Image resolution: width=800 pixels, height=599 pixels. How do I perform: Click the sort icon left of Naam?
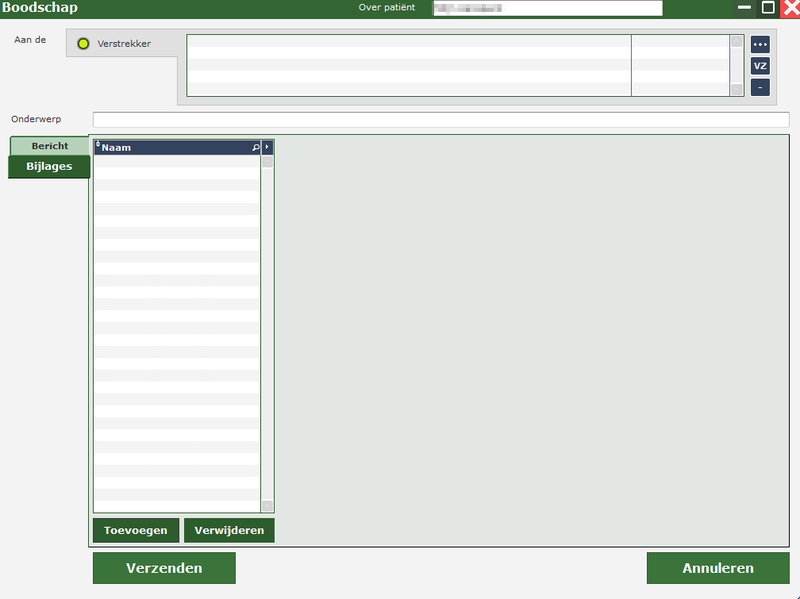[x=98, y=146]
